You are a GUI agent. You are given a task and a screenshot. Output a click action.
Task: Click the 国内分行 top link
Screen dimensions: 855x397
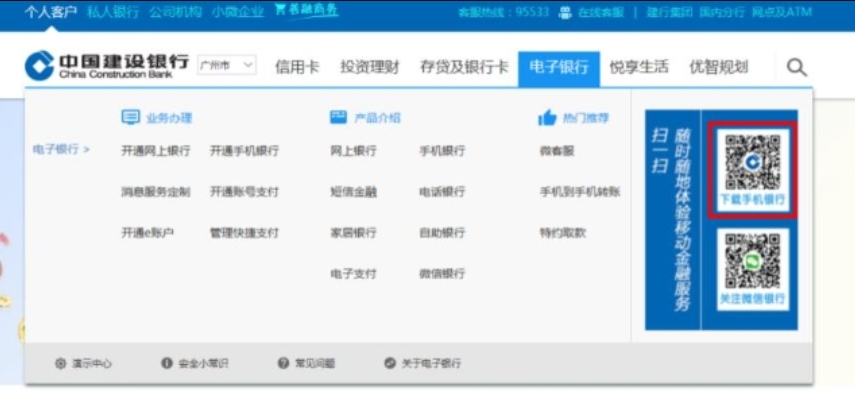[x=722, y=12]
